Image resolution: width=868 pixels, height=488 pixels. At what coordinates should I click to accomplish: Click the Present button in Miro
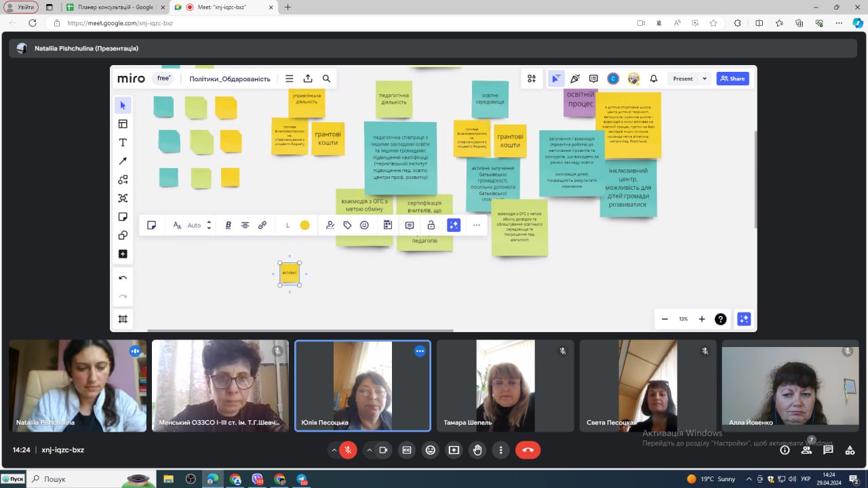[x=683, y=79]
